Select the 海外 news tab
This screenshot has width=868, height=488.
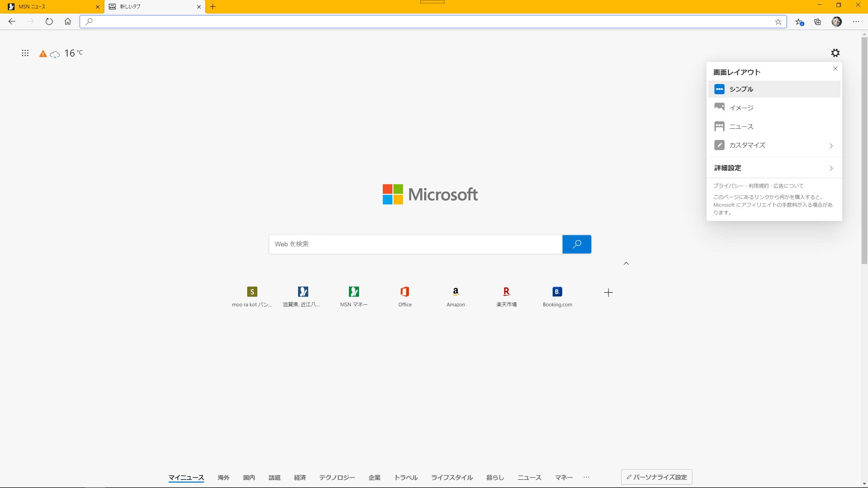(223, 477)
